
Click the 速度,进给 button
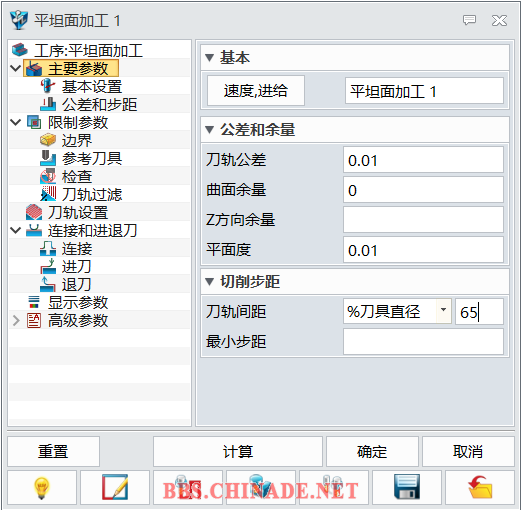point(256,91)
